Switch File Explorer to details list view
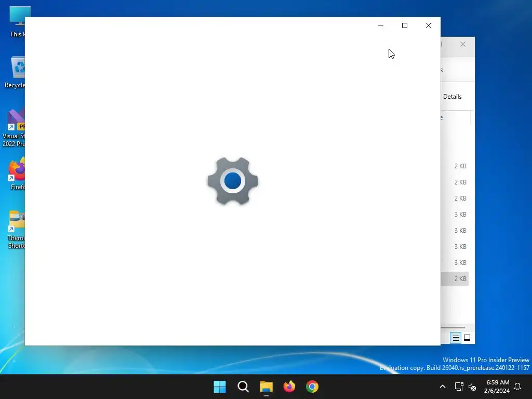 (456, 338)
